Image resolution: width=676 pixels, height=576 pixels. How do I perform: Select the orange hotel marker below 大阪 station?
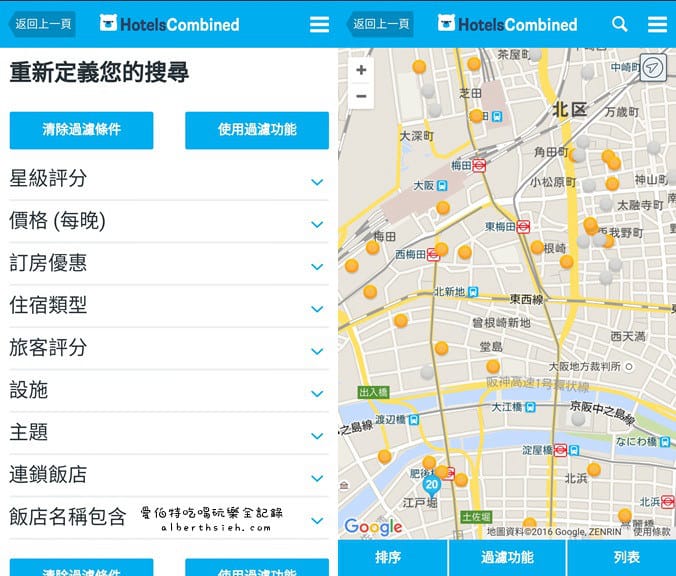click(x=443, y=208)
